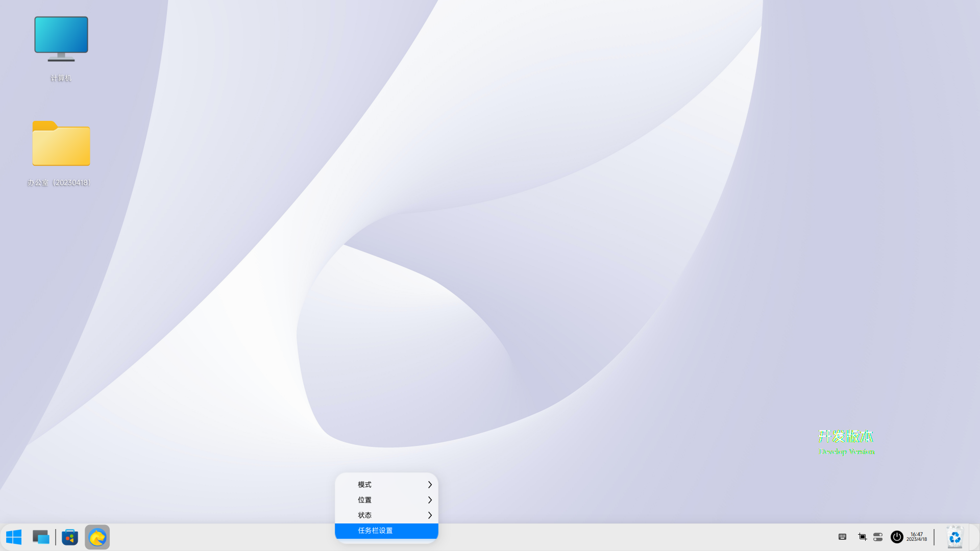Click the on-screen keyboard tray icon
Viewport: 980px width, 551px height.
point(842,537)
